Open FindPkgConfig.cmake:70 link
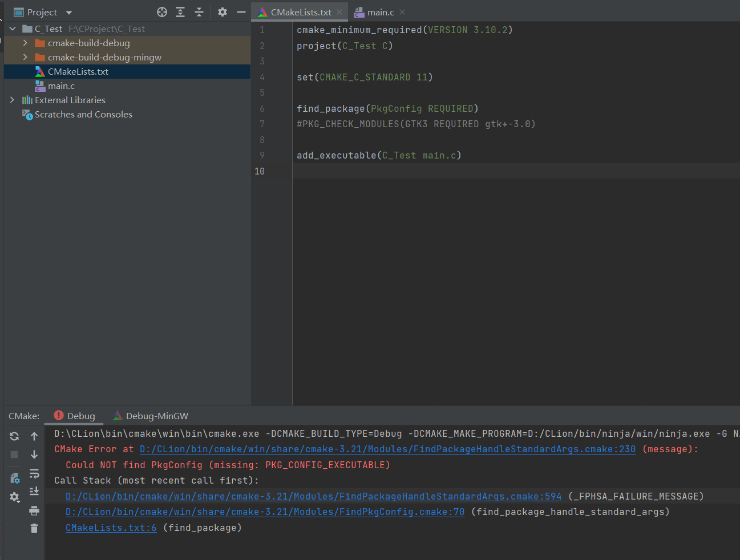Screen dimensions: 740x560 click(x=265, y=512)
